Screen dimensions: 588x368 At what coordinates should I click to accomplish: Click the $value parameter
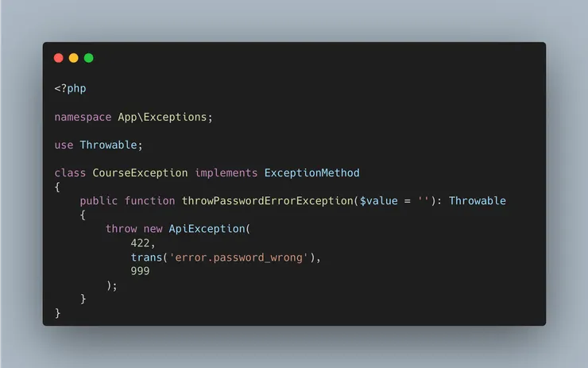click(x=378, y=201)
